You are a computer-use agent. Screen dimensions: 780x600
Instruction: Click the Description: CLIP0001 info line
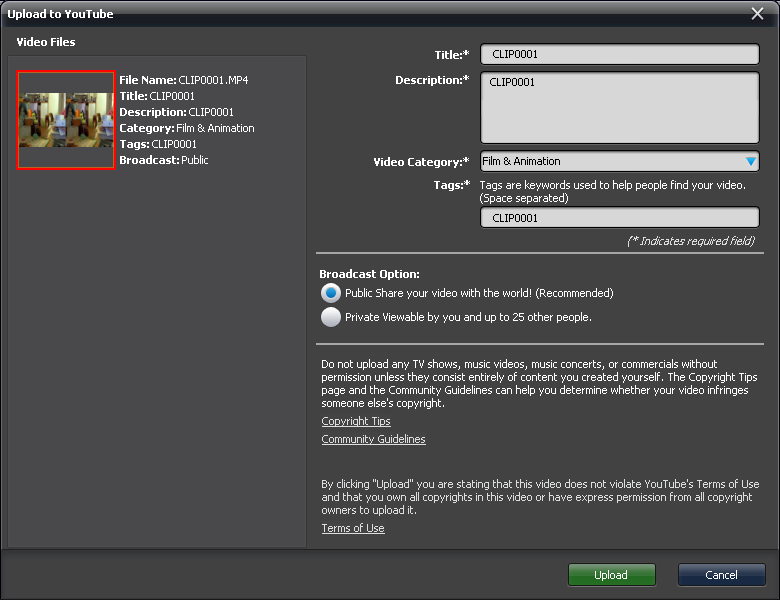pyautogui.click(x=176, y=112)
